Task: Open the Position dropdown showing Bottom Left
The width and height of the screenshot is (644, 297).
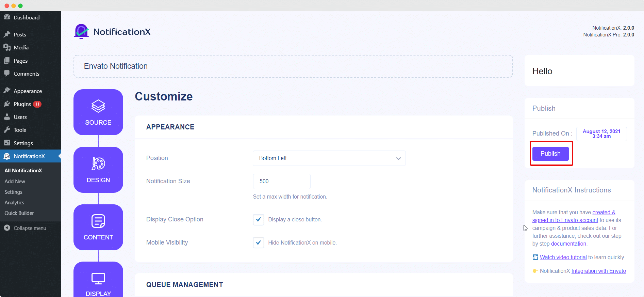Action: tap(329, 158)
